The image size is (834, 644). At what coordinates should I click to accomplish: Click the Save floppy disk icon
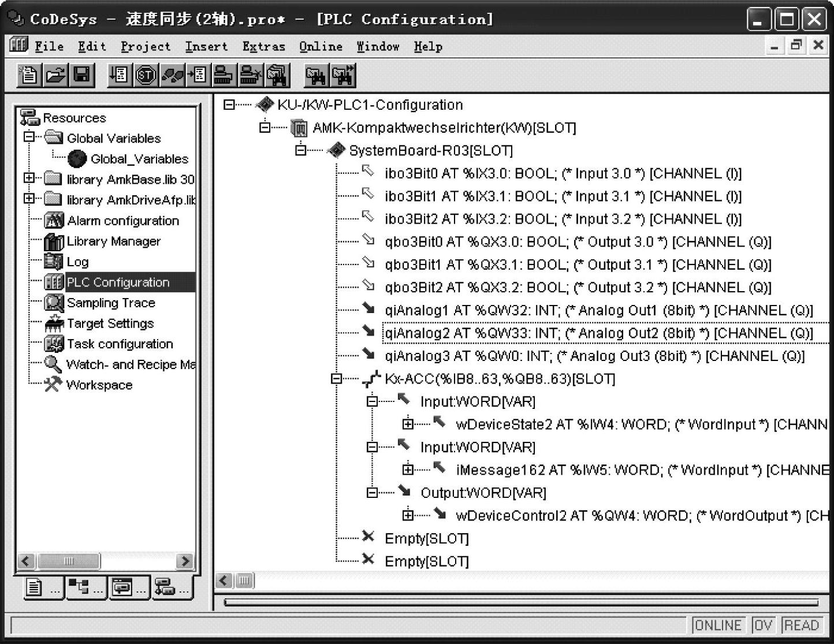[82, 75]
